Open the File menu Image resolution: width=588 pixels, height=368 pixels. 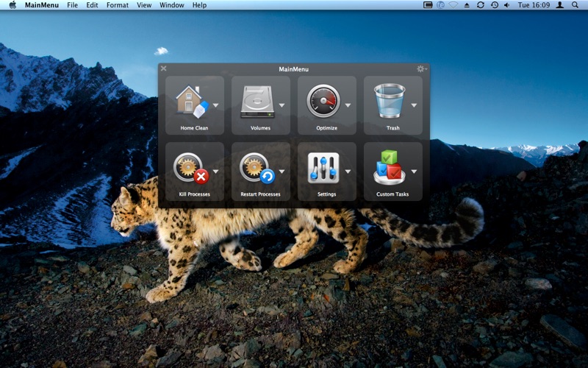pyautogui.click(x=72, y=5)
